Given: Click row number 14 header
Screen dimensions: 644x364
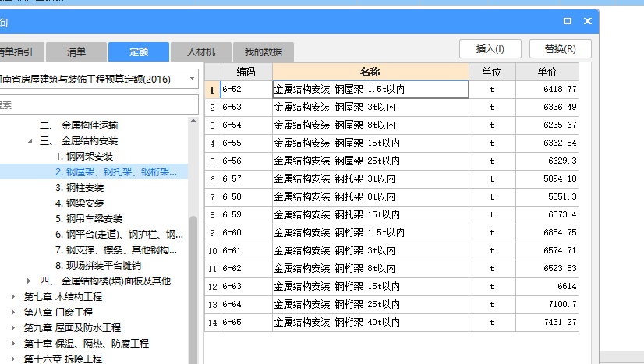Looking at the screenshot, I should tap(212, 322).
